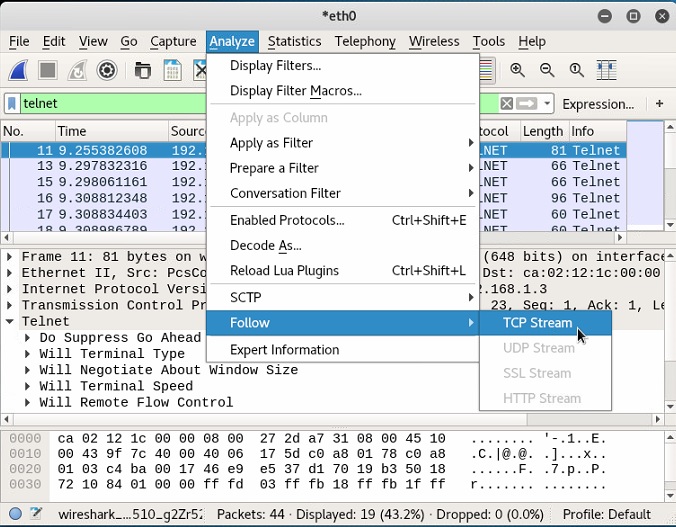Click the telnet display filter field
This screenshot has height=527, width=676.
click(x=112, y=104)
